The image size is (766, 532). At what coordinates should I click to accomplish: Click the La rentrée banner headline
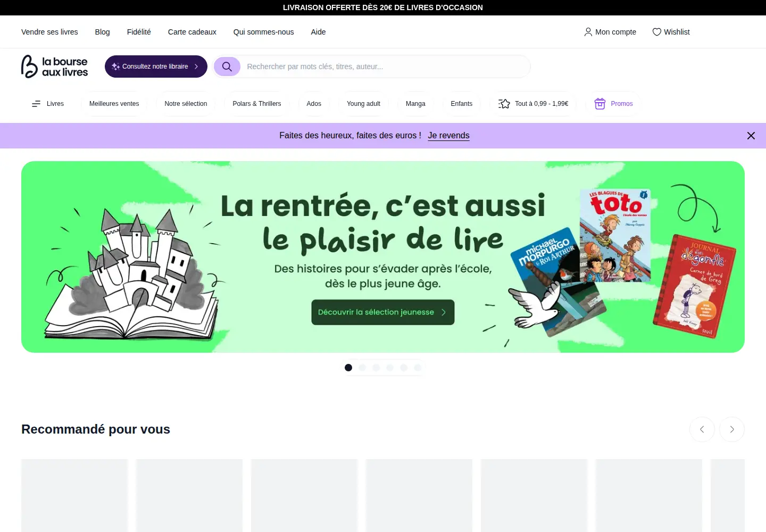(383, 222)
